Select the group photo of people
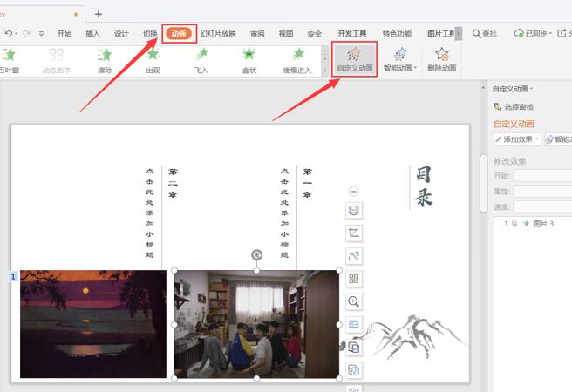 (256, 324)
